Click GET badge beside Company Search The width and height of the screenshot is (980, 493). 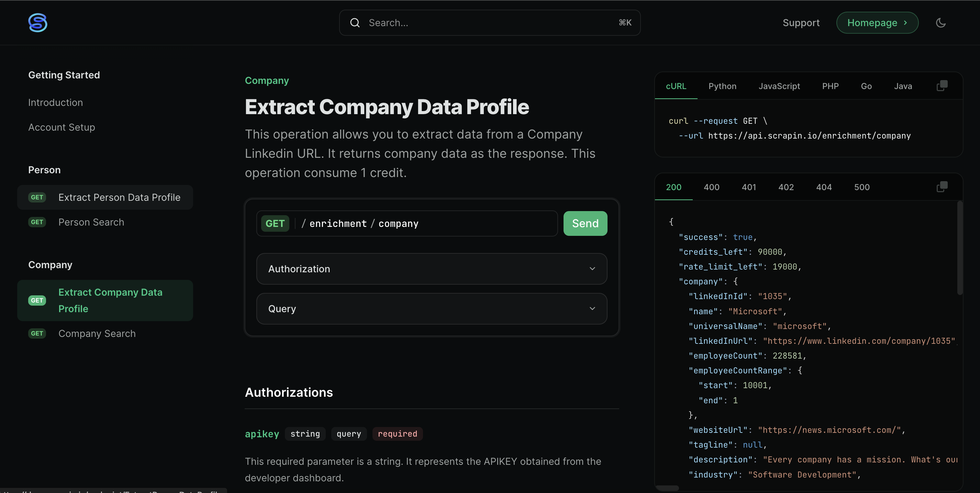point(37,333)
